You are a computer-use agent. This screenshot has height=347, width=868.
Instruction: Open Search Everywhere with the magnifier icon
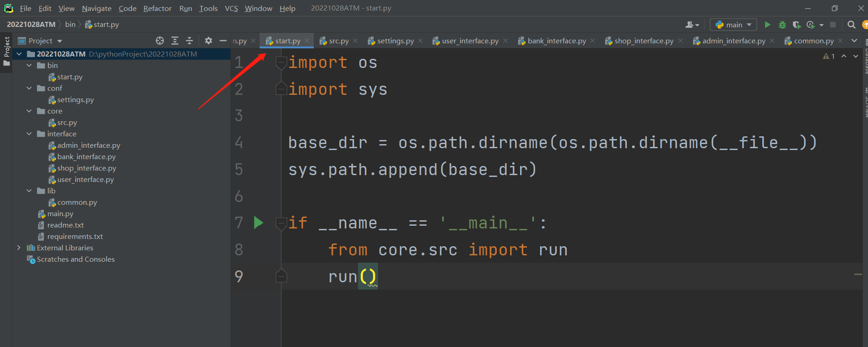pyautogui.click(x=851, y=25)
